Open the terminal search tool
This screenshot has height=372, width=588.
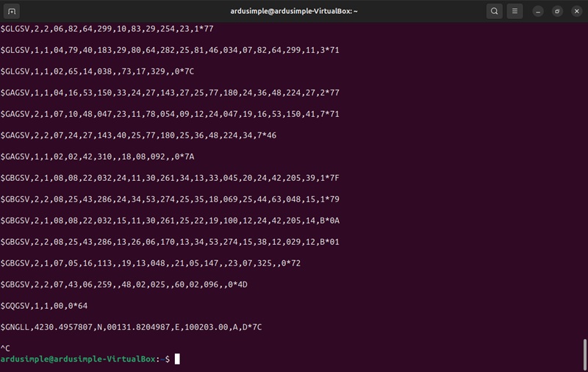(495, 11)
